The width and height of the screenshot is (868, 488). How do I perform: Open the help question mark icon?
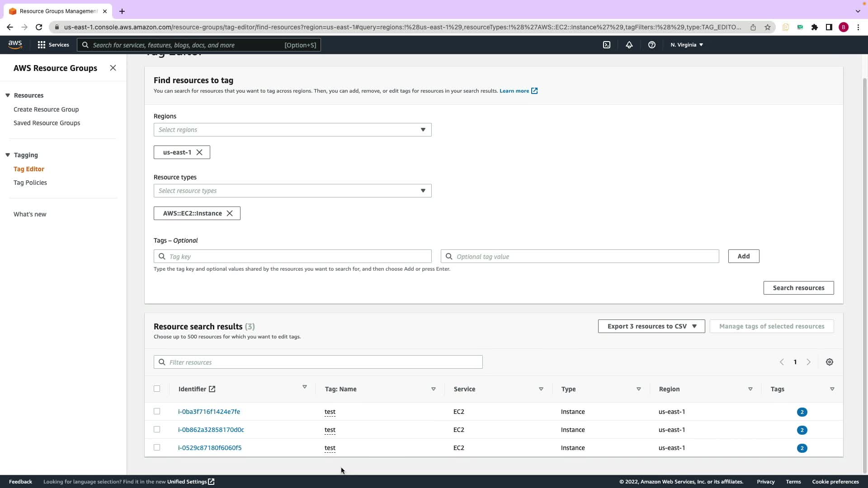[651, 45]
